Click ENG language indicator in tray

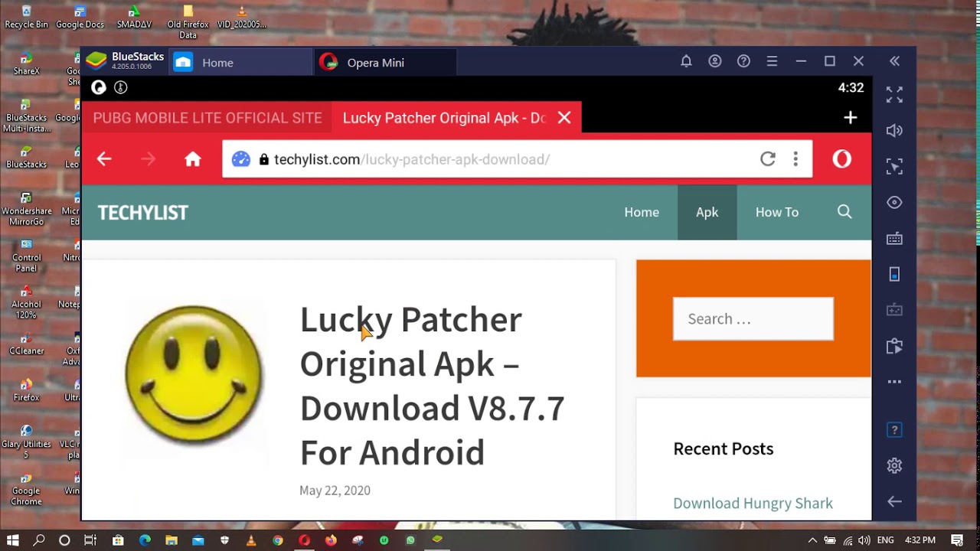coord(885,540)
